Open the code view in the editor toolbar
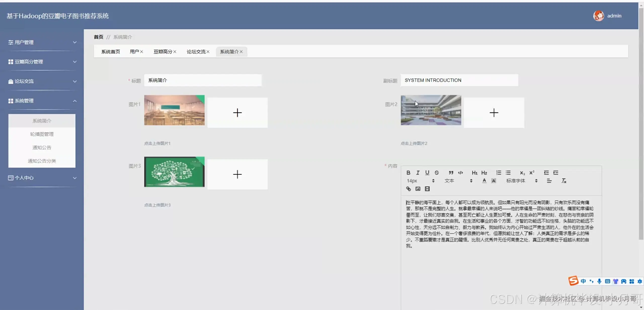The width and height of the screenshot is (644, 310). (460, 173)
